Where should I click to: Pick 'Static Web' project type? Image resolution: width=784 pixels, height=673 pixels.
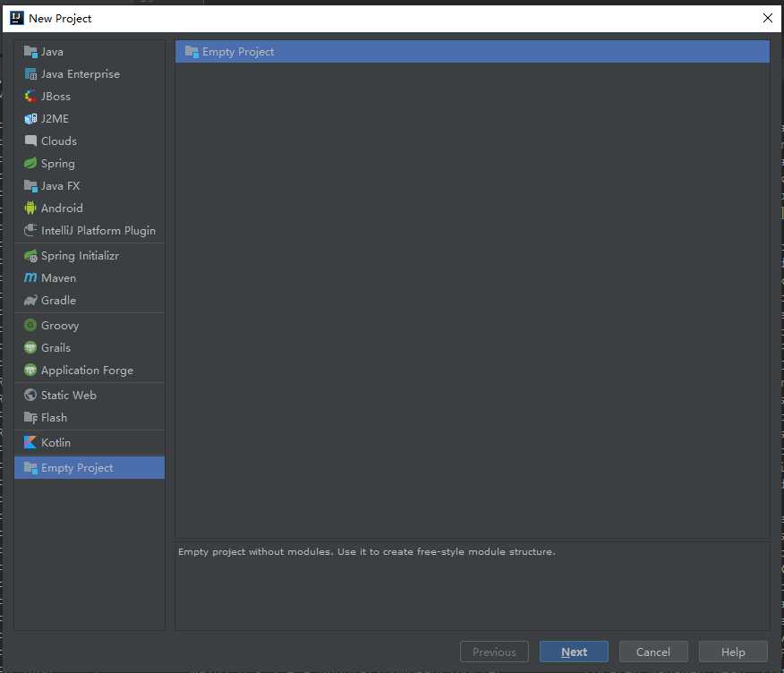click(x=69, y=395)
